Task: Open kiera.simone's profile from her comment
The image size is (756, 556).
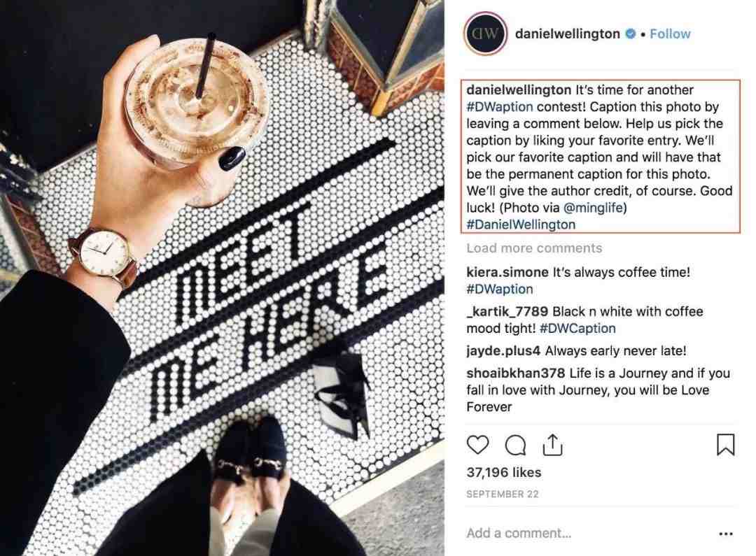Action: click(x=507, y=272)
